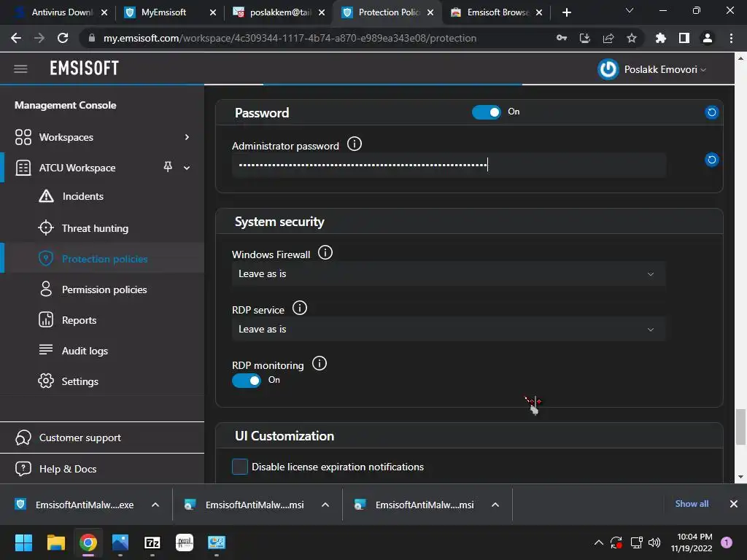Open the RDP service dropdown
Screen dimensions: 747x560
tap(449, 329)
